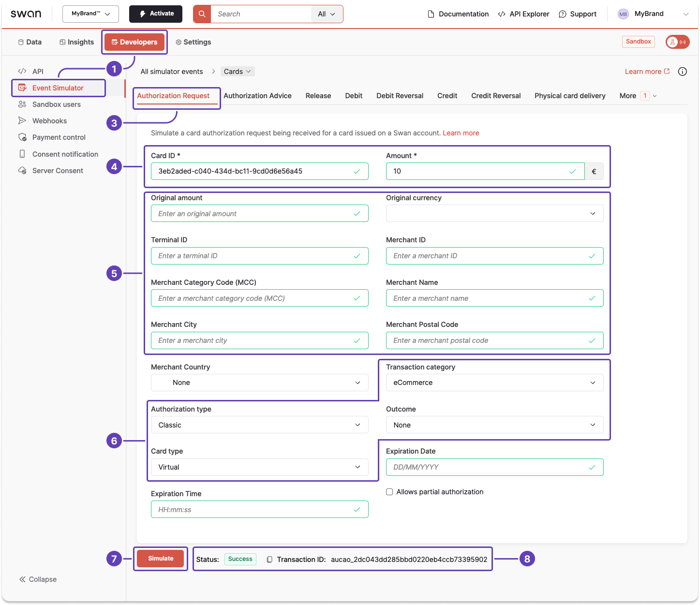Image resolution: width=700 pixels, height=605 pixels.
Task: Open the Cards breadcrumb dropdown
Action: 237,71
